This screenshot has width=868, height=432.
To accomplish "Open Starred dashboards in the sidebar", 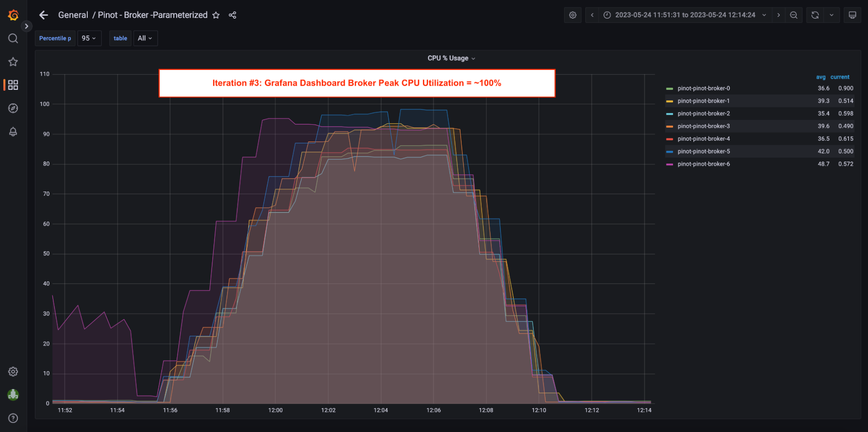I will click(13, 62).
